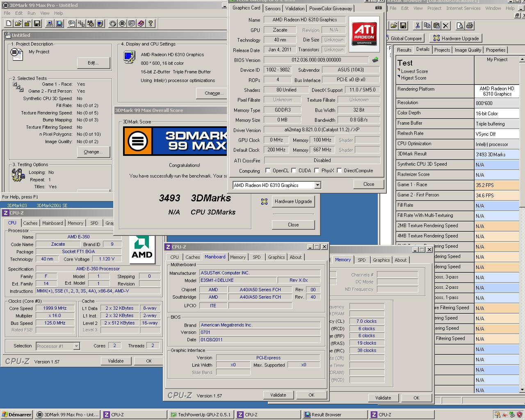Click the New project icon in 3DMark toolbar
The width and height of the screenshot is (525, 420).
tap(8, 24)
